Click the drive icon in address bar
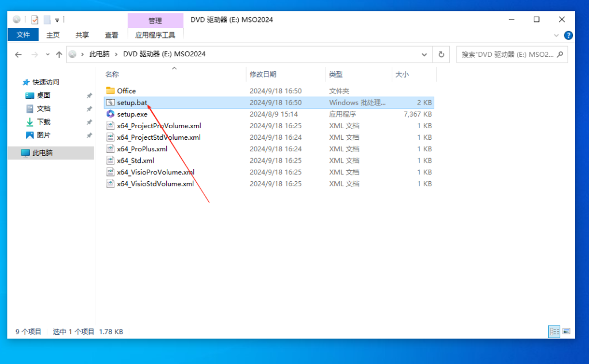Image resolution: width=589 pixels, height=364 pixels. pyautogui.click(x=72, y=55)
